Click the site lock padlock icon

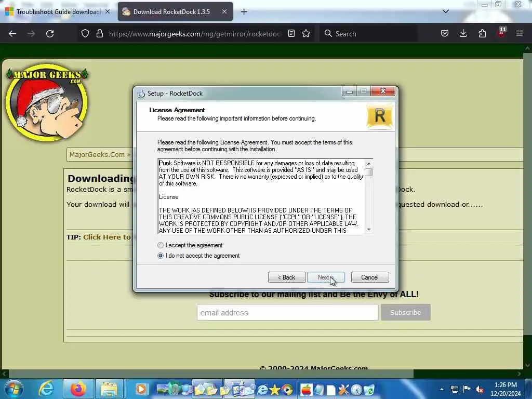pyautogui.click(x=99, y=33)
